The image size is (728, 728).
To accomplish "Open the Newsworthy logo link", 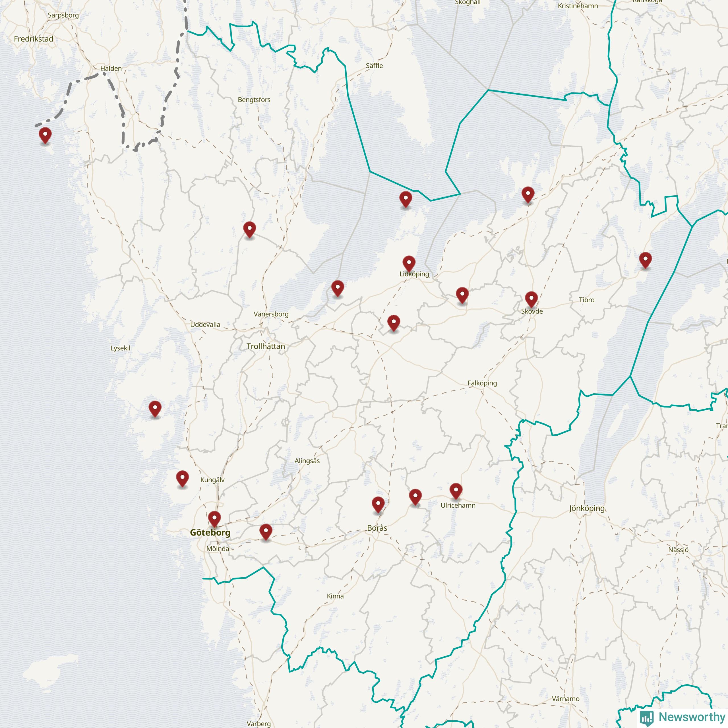I will pyautogui.click(x=682, y=717).
